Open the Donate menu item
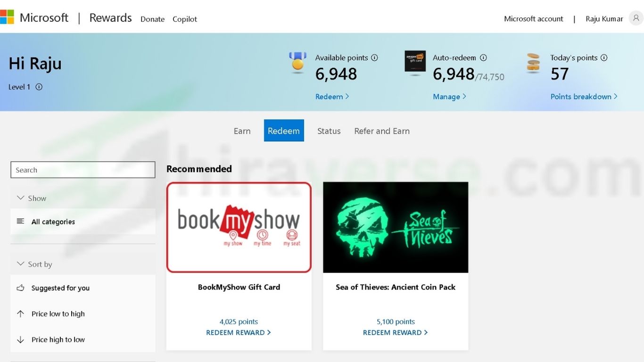The height and width of the screenshot is (362, 644). click(153, 19)
